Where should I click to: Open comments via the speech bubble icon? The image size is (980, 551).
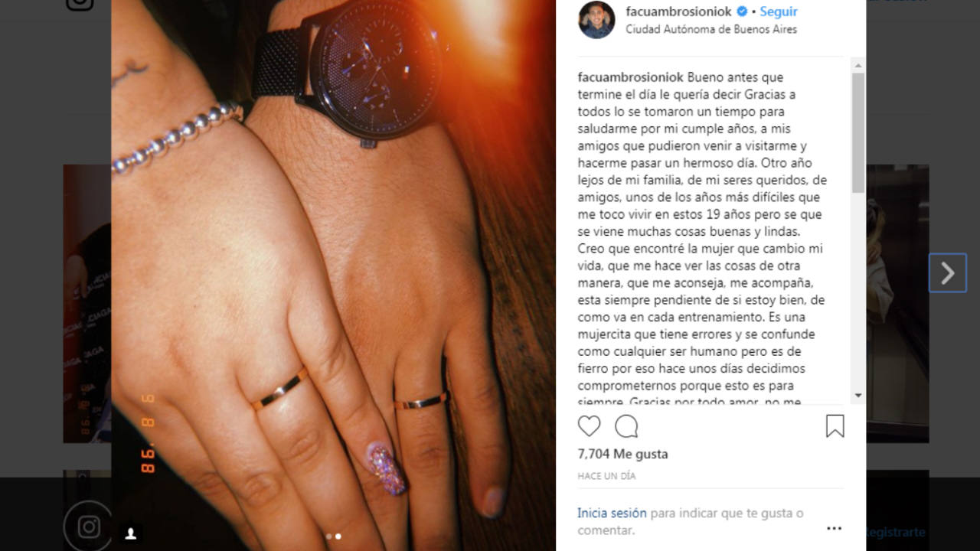[626, 426]
